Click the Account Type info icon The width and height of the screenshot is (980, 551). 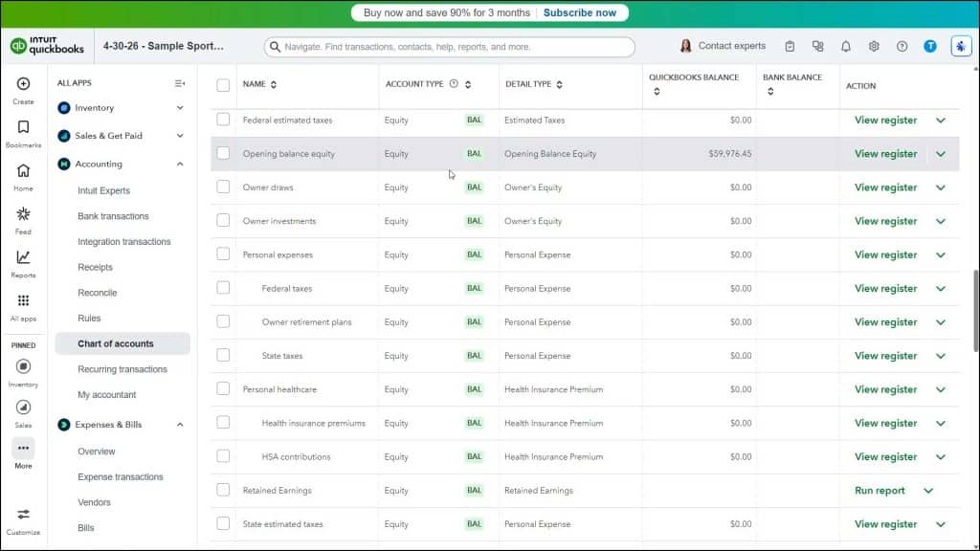(454, 84)
